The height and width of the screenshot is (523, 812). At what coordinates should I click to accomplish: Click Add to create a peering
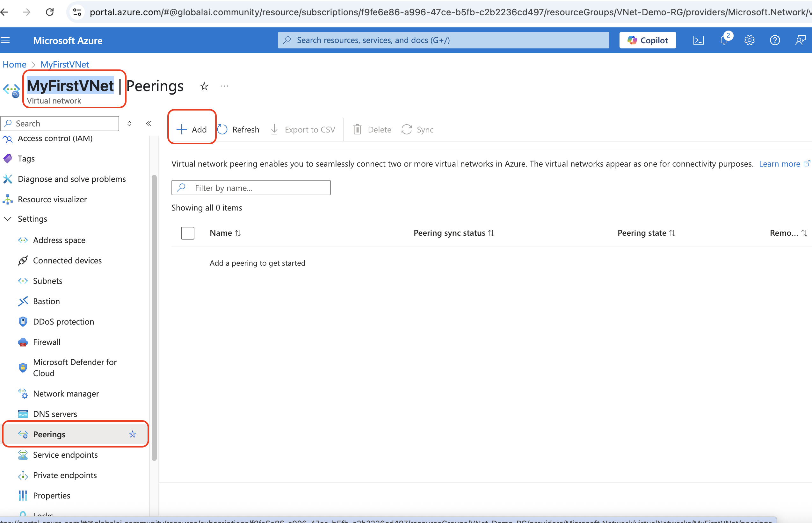coord(192,129)
